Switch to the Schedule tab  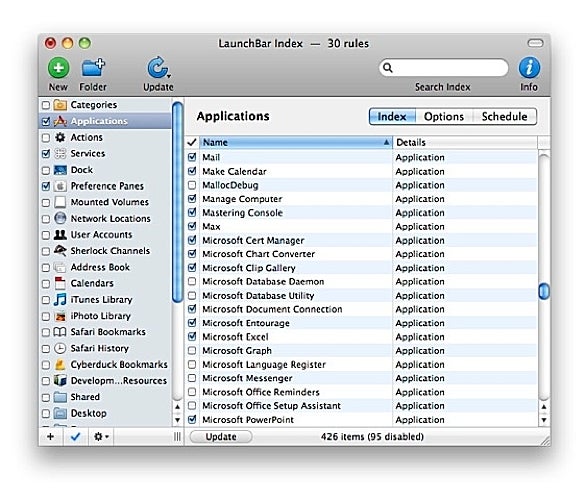tap(505, 117)
